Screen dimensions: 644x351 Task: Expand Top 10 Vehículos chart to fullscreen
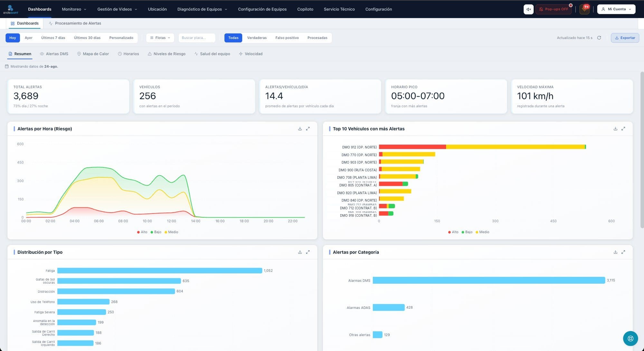point(623,129)
